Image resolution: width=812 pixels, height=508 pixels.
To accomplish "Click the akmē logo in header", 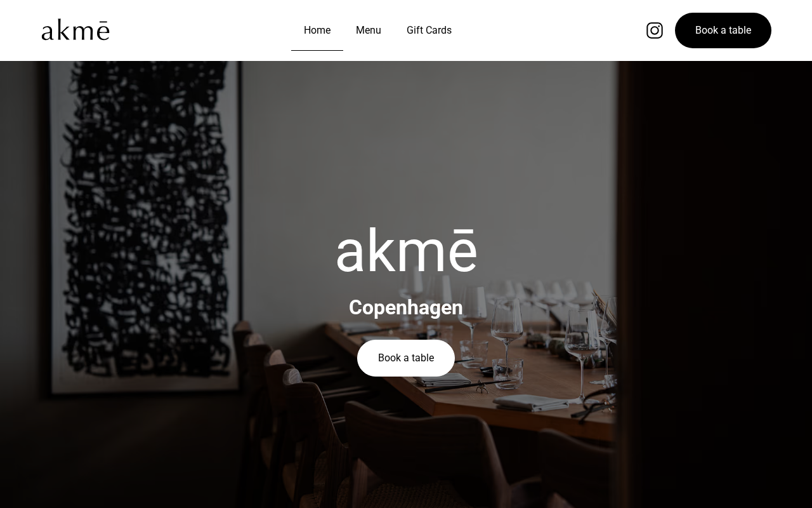I will (x=75, y=30).
